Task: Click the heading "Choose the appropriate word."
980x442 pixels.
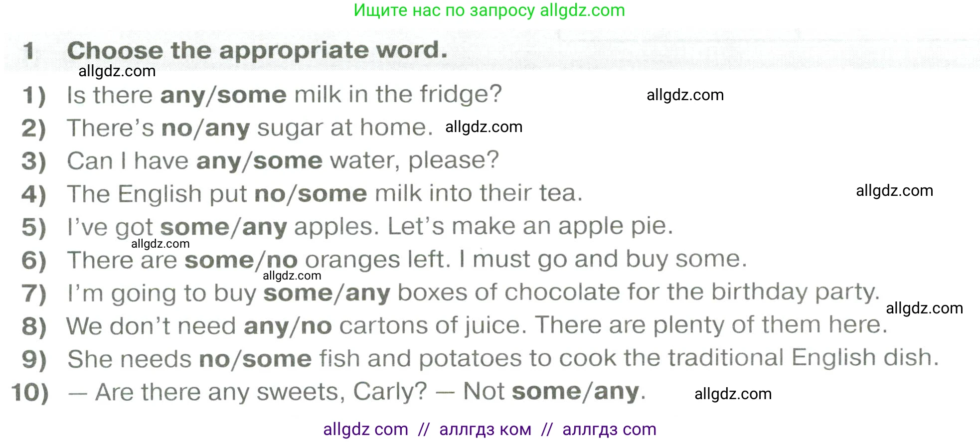Action: tap(257, 50)
